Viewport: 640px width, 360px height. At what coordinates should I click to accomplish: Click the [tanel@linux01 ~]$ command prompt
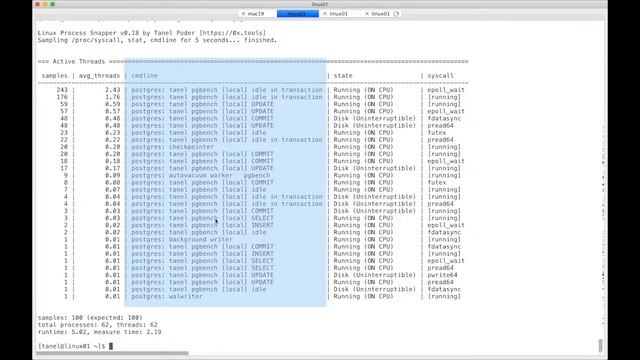pos(71,346)
